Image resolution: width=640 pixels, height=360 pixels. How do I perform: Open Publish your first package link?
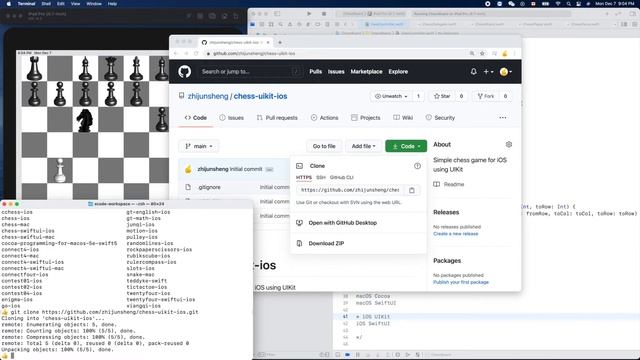[461, 282]
